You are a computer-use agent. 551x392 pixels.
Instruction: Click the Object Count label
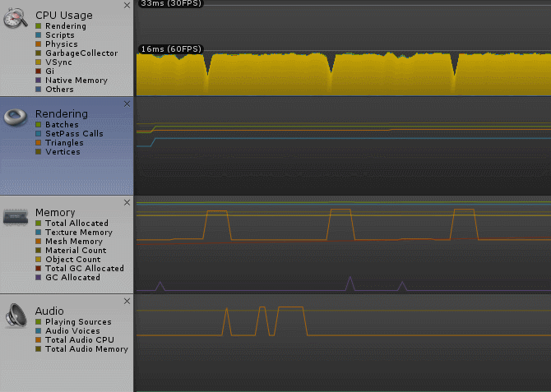(x=72, y=260)
